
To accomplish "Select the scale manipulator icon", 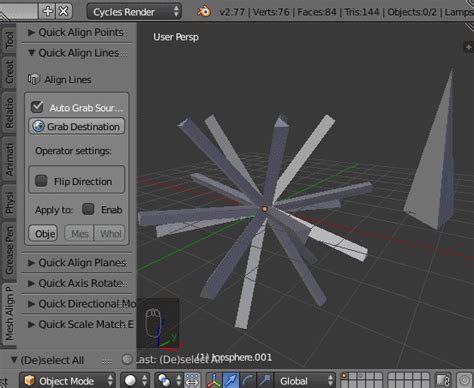I will click(x=265, y=380).
